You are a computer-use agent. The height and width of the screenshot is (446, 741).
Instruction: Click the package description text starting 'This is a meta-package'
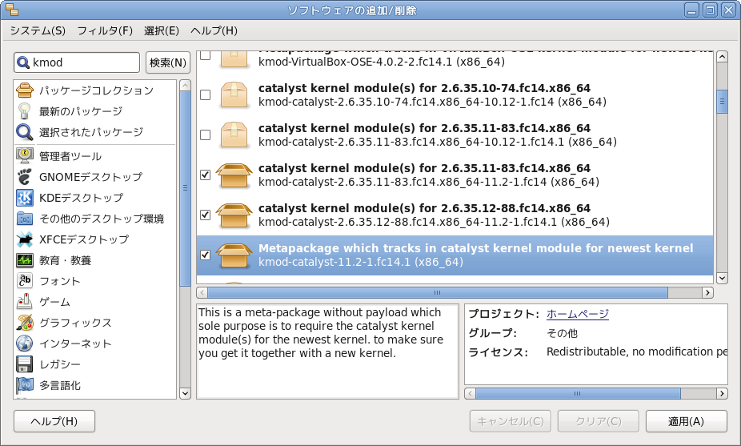tap(321, 333)
